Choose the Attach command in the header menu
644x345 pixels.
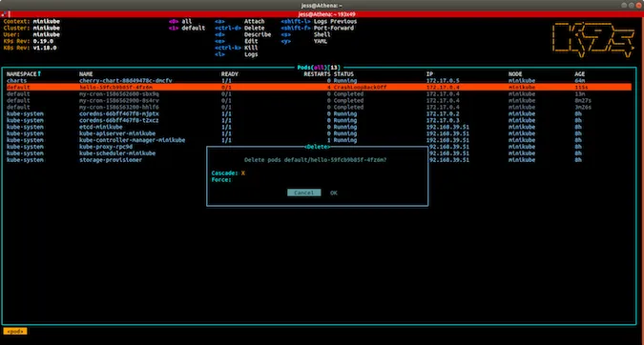[x=254, y=21]
